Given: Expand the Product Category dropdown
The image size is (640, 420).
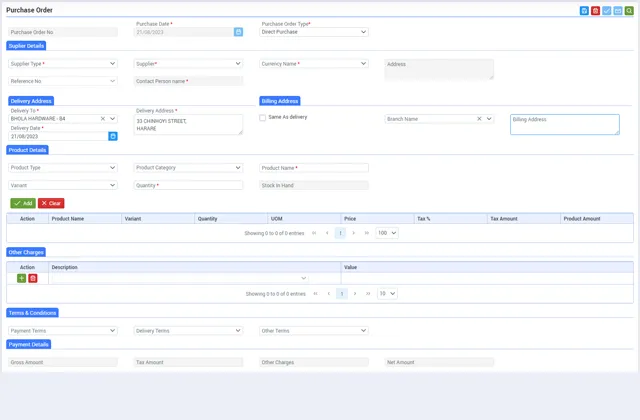Looking at the screenshot, I should [x=188, y=168].
